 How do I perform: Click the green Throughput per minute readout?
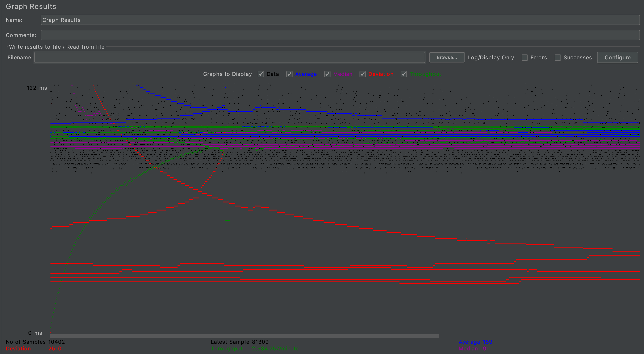click(x=275, y=348)
